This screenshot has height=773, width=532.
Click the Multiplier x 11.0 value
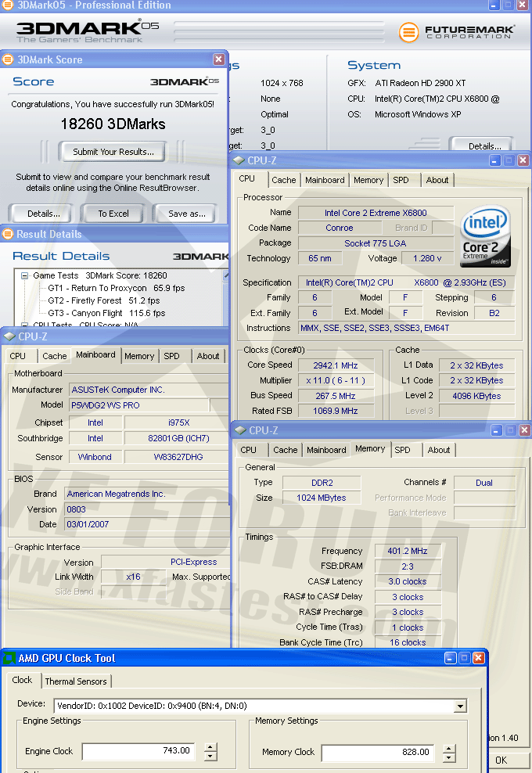coord(336,380)
